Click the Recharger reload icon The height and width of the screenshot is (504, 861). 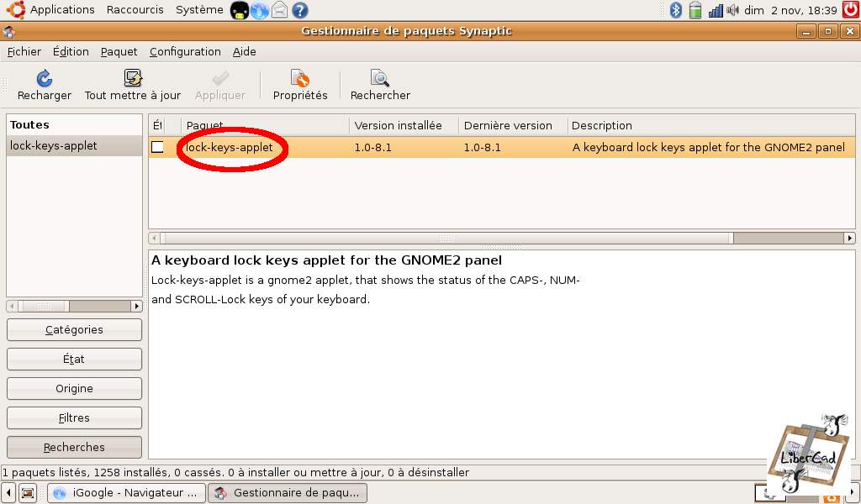click(x=45, y=78)
